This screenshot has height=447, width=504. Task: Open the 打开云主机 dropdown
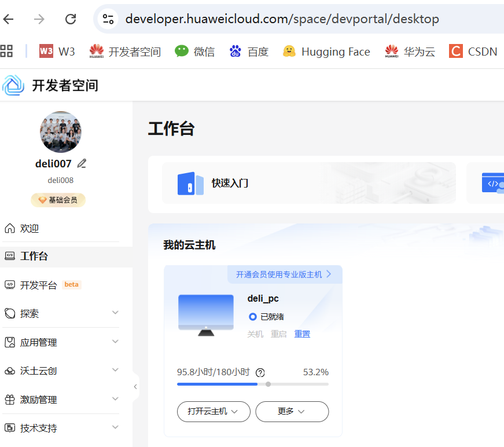214,412
